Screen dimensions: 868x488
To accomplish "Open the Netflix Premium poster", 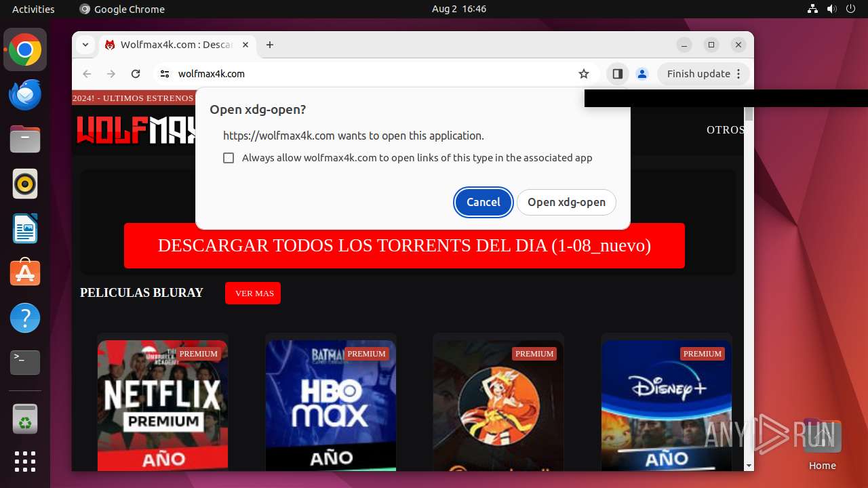I will (x=163, y=405).
